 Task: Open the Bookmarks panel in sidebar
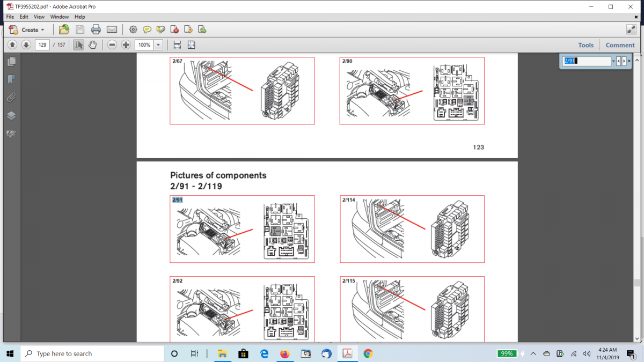pyautogui.click(x=11, y=79)
